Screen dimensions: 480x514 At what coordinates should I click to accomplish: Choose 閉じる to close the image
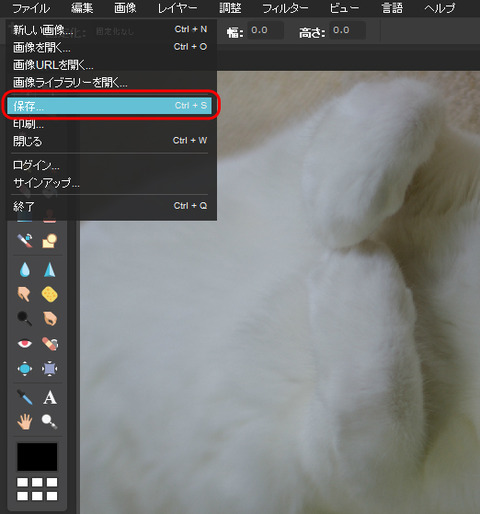point(110,141)
